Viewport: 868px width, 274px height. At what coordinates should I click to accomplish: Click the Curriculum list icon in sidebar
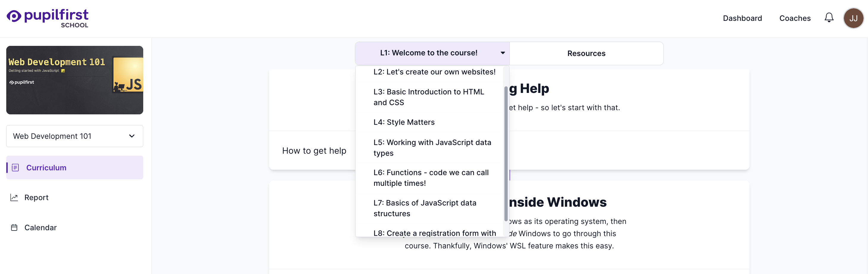pyautogui.click(x=15, y=167)
